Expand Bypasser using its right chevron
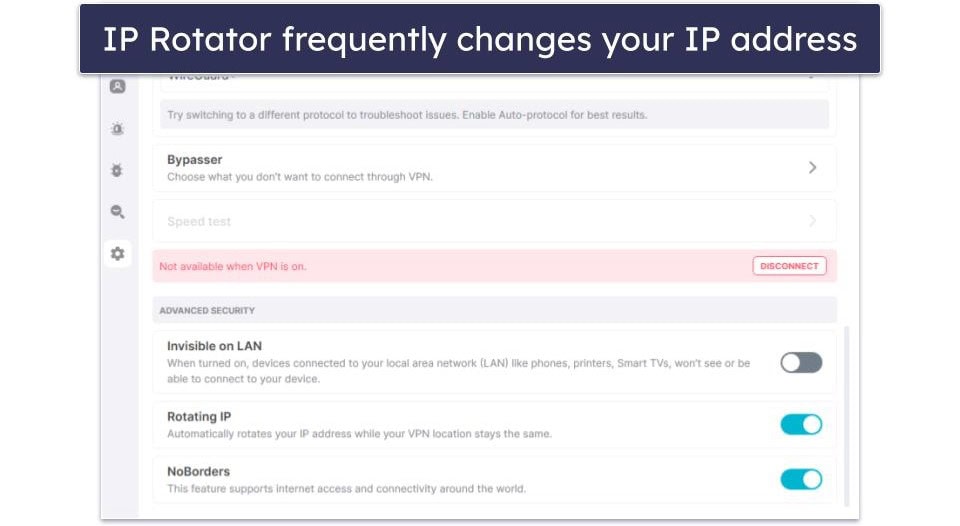This screenshot has width=960, height=526. 812,168
